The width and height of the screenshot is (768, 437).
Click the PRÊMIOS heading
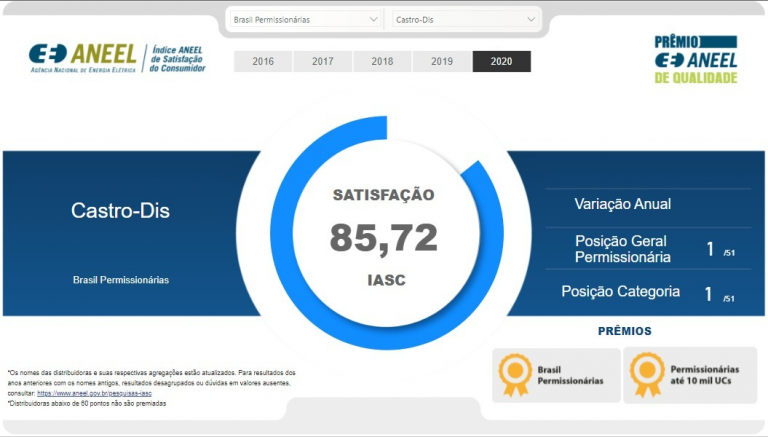624,331
